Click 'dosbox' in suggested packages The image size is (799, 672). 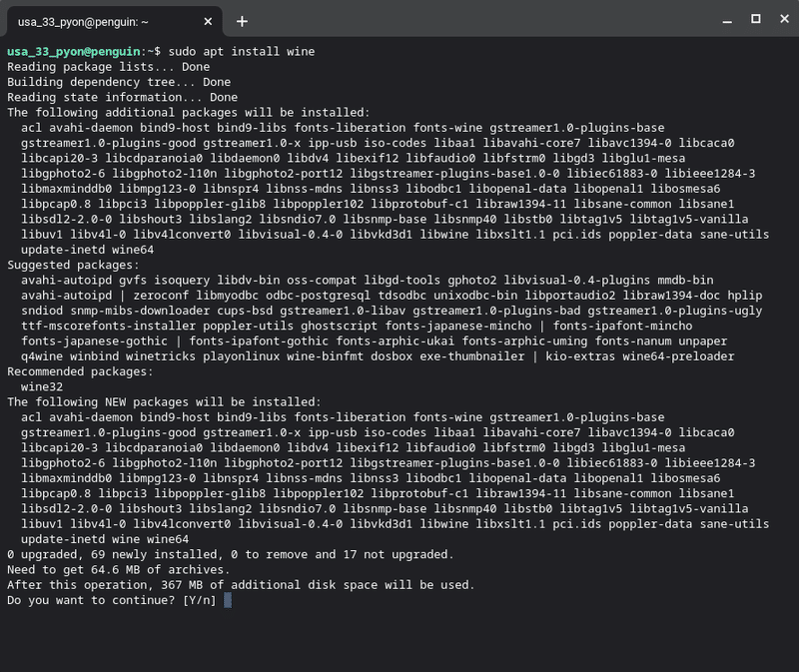point(392,356)
